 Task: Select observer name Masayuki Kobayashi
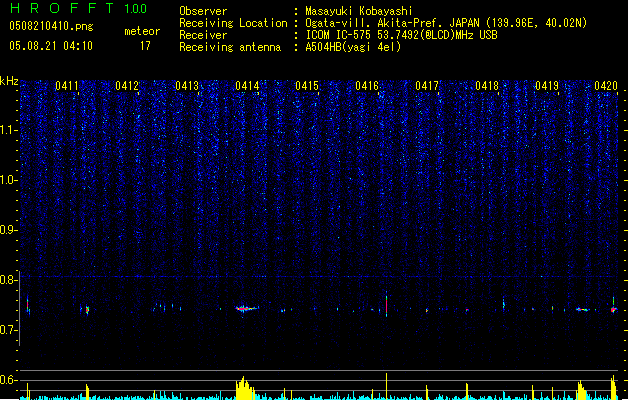coord(359,11)
